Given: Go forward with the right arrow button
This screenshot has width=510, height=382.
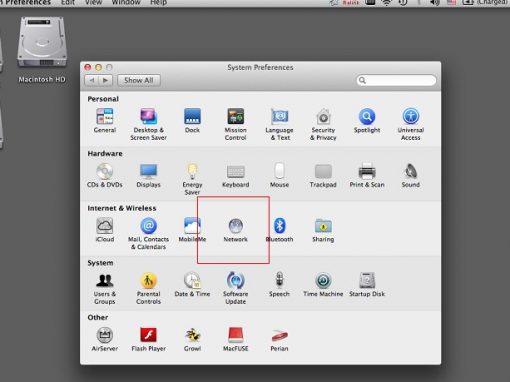Looking at the screenshot, I should pyautogui.click(x=105, y=80).
